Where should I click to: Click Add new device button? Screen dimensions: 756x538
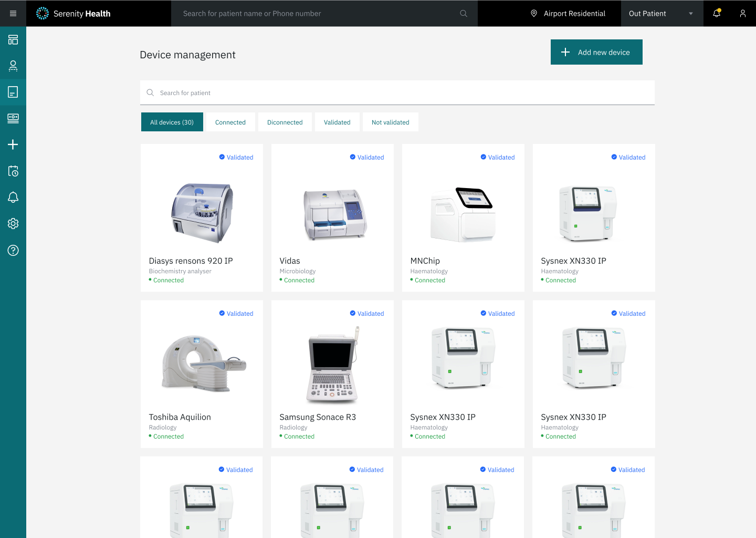point(596,52)
